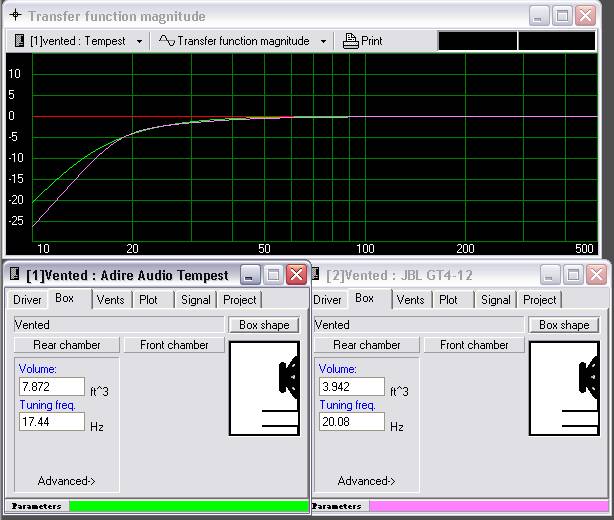Screen dimensions: 614x520
Task: Click Box shape button in Tempest window
Action: (x=264, y=325)
